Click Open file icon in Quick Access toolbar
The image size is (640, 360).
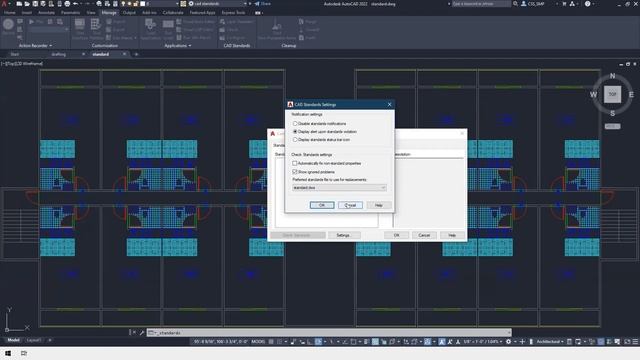coord(27,4)
